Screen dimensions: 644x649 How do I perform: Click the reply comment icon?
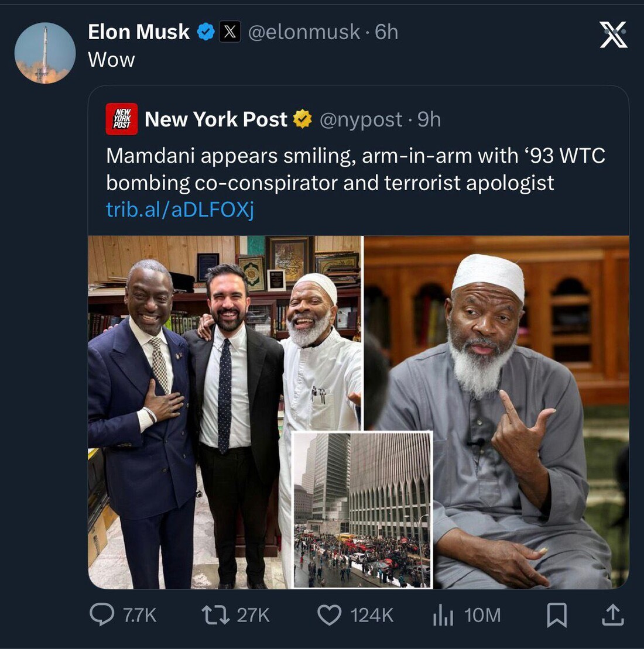(x=102, y=614)
